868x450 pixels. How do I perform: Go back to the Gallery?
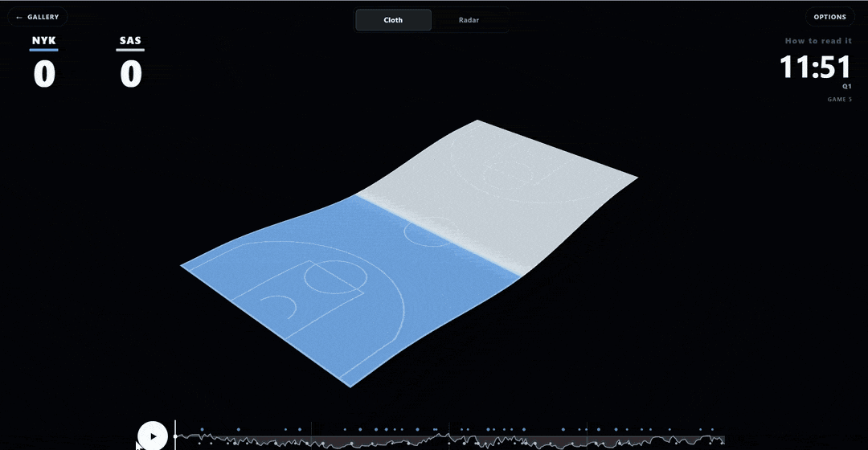(x=38, y=17)
